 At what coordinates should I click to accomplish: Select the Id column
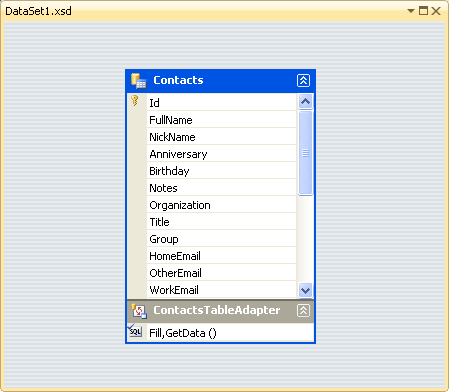point(221,102)
